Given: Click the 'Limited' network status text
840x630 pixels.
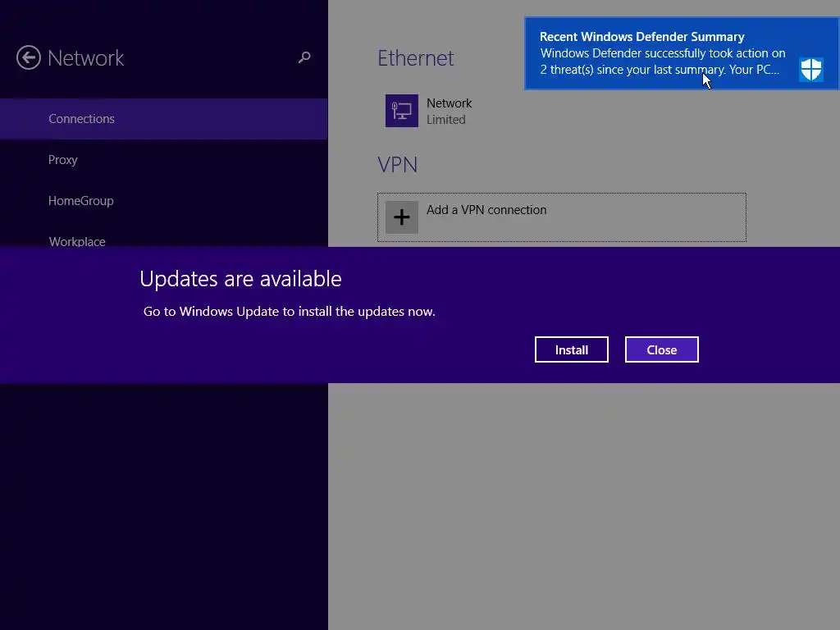Looking at the screenshot, I should point(445,120).
